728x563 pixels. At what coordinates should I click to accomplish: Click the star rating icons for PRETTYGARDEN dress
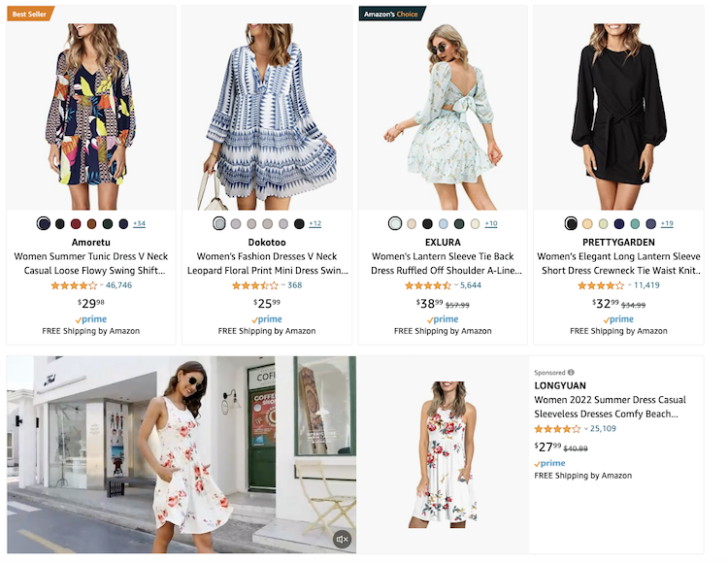(601, 285)
